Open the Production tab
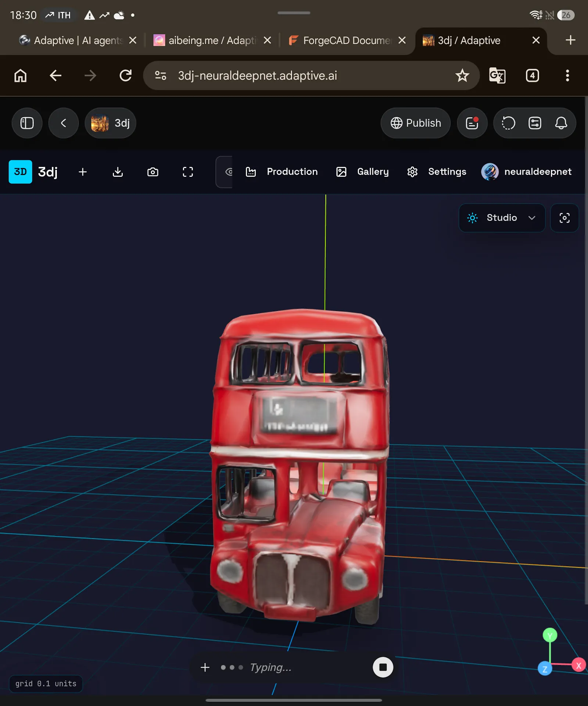Image resolution: width=588 pixels, height=706 pixels. pos(282,172)
